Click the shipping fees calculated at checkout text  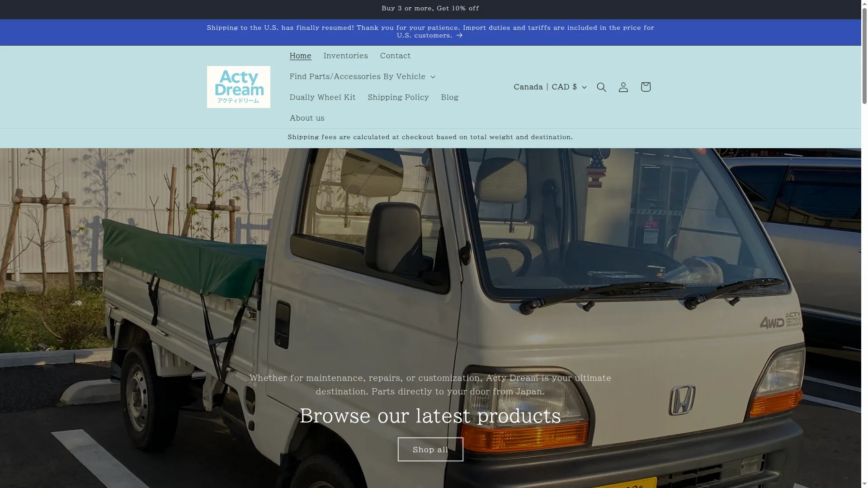click(430, 137)
